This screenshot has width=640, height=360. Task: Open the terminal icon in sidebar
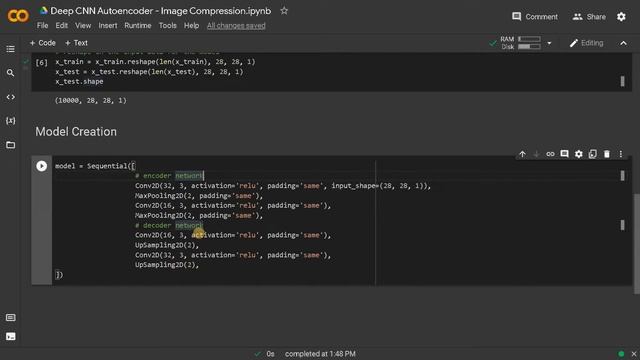tap(11, 336)
